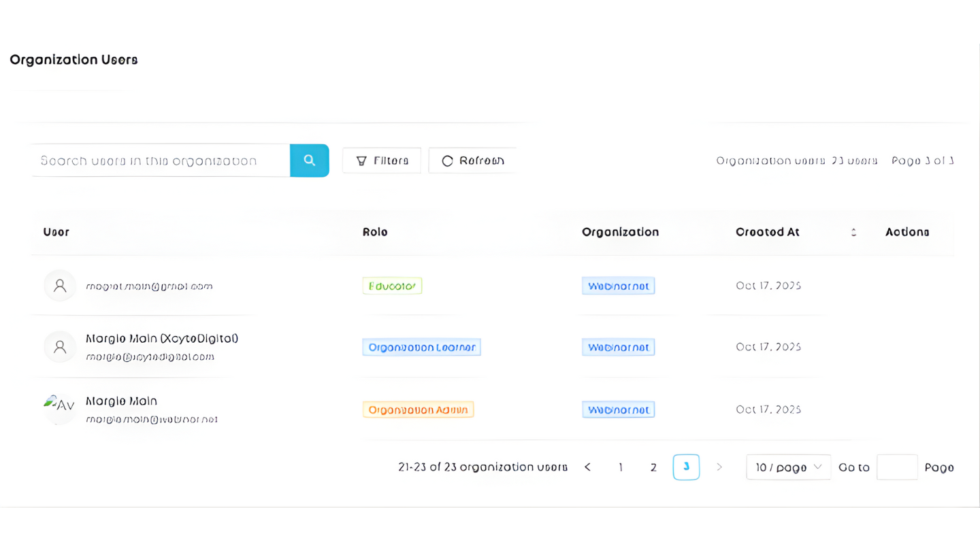Open the 10 / page dropdown

click(x=788, y=467)
